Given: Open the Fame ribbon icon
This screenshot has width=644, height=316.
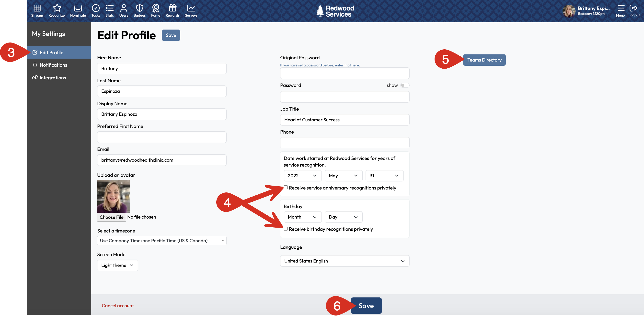Looking at the screenshot, I should (156, 8).
